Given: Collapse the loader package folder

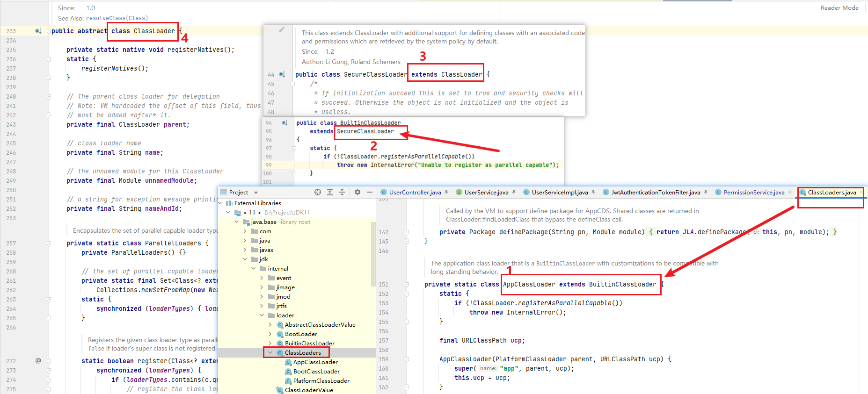Looking at the screenshot, I should coord(262,315).
